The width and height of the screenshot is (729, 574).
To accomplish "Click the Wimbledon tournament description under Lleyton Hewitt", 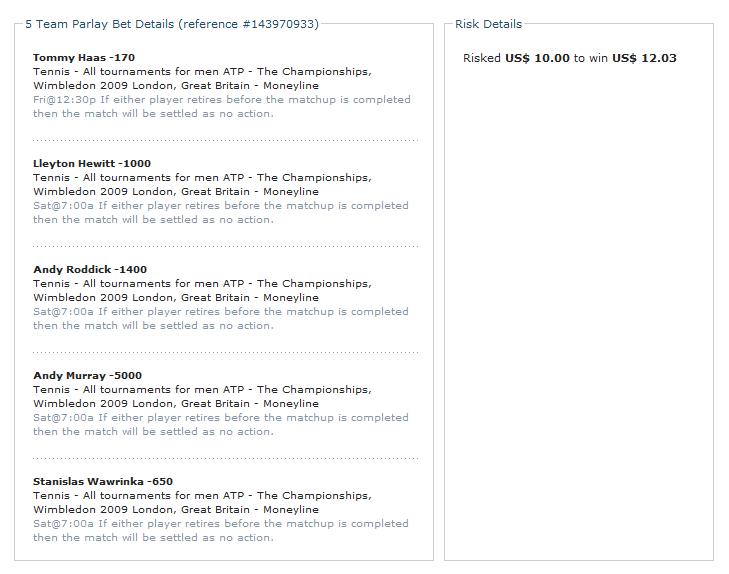I will (x=202, y=185).
